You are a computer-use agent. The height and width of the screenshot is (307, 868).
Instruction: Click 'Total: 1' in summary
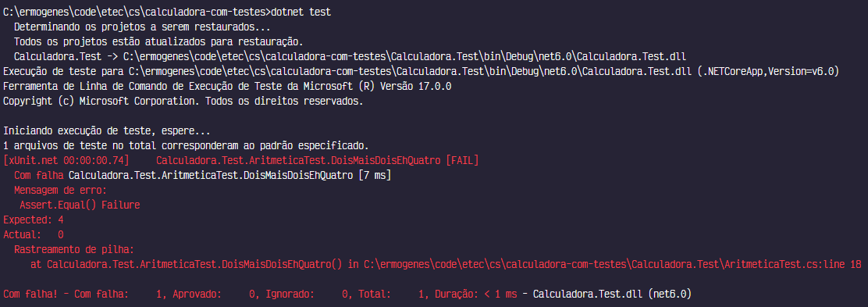click(x=393, y=295)
